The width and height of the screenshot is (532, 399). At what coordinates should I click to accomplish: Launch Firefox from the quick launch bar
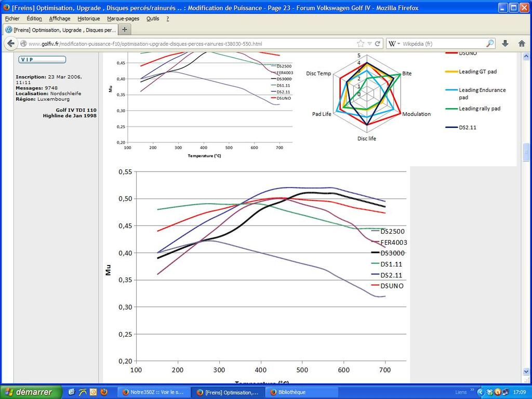[x=103, y=392]
